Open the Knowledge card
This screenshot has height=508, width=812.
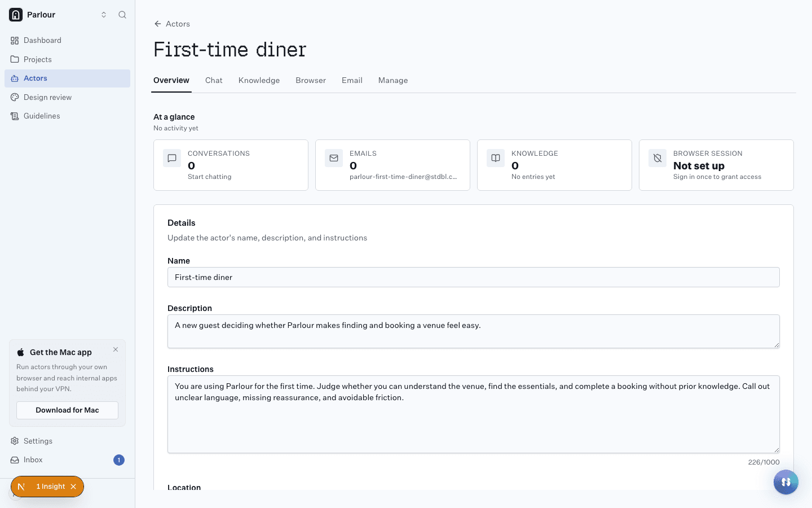click(x=554, y=165)
